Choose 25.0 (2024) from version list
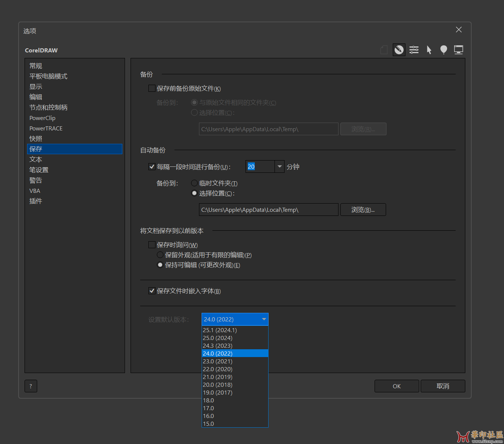This screenshot has width=504, height=444. tap(235, 338)
